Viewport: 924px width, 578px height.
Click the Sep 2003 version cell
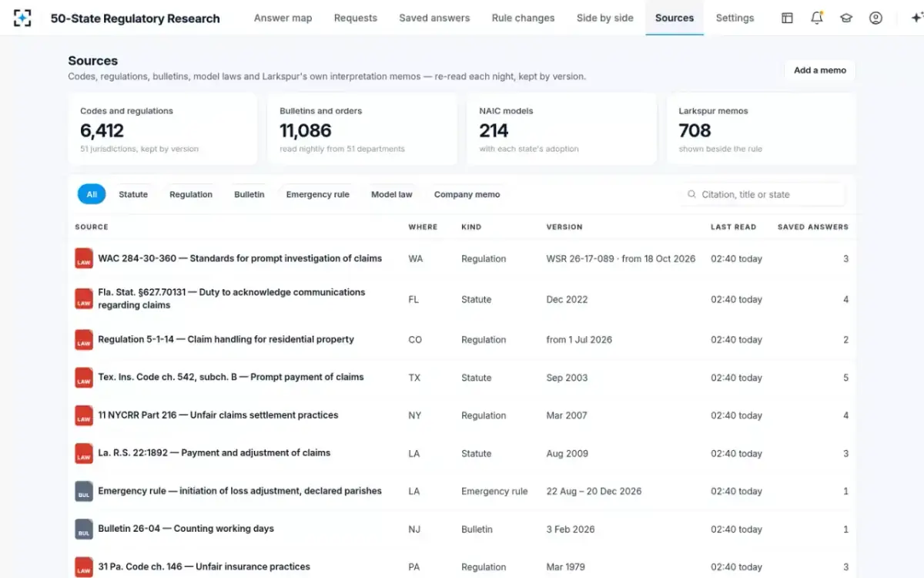point(567,378)
